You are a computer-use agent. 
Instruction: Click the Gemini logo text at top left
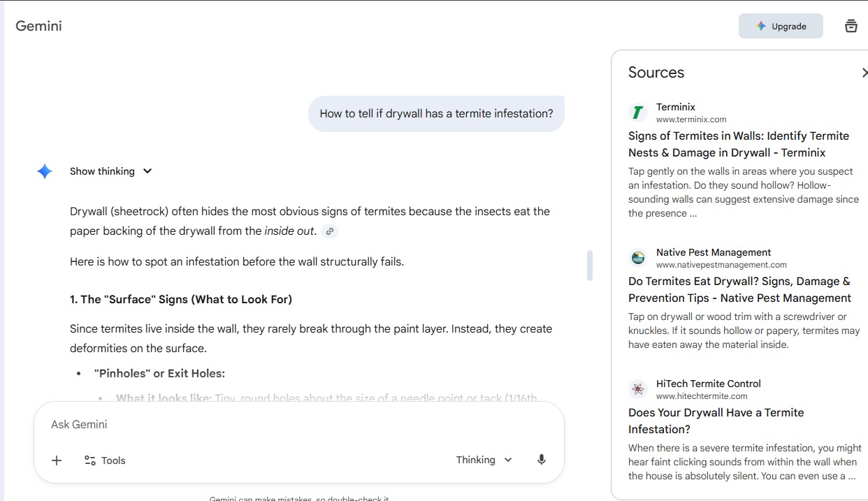pos(39,27)
